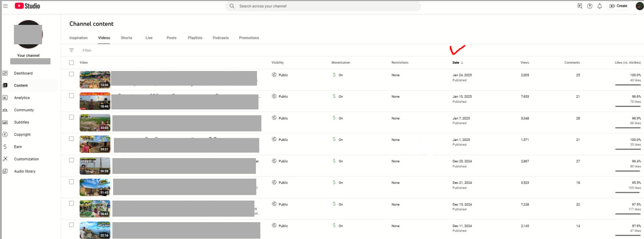Image resolution: width=644 pixels, height=239 pixels.
Task: Switch to the Playlists tab
Action: coord(195,38)
